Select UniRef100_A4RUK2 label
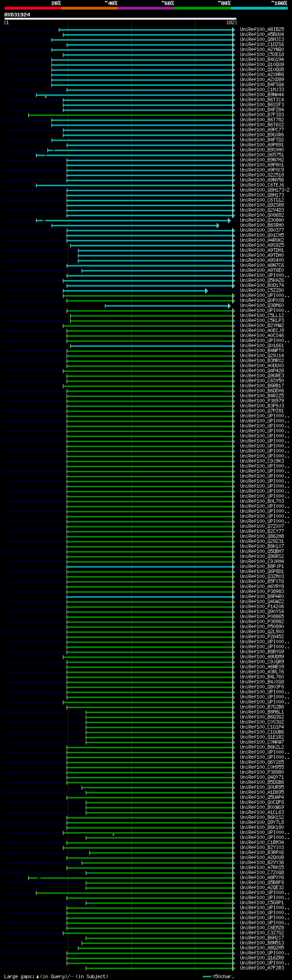Screen dimensions: 292x980 coord(262,240)
